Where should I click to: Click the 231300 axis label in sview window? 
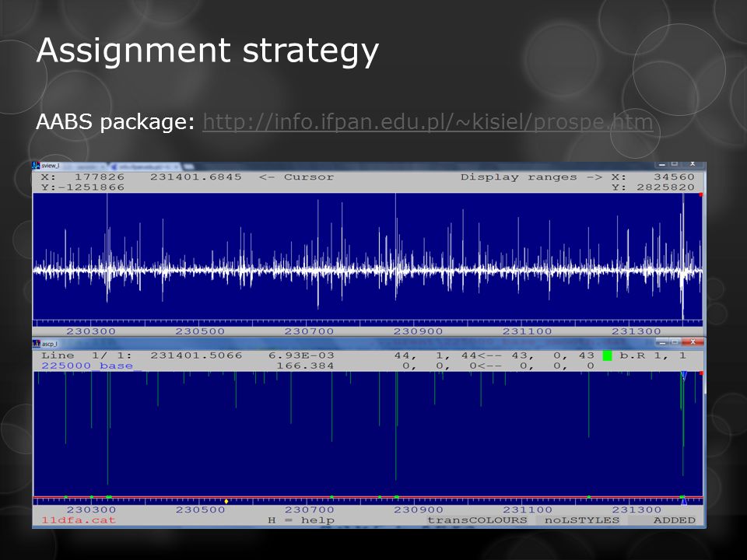(636, 331)
